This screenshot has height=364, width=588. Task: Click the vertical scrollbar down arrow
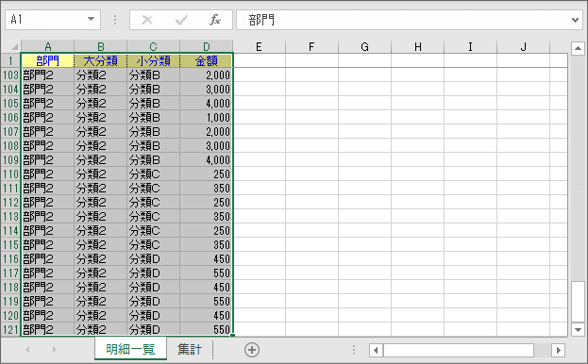[578, 330]
